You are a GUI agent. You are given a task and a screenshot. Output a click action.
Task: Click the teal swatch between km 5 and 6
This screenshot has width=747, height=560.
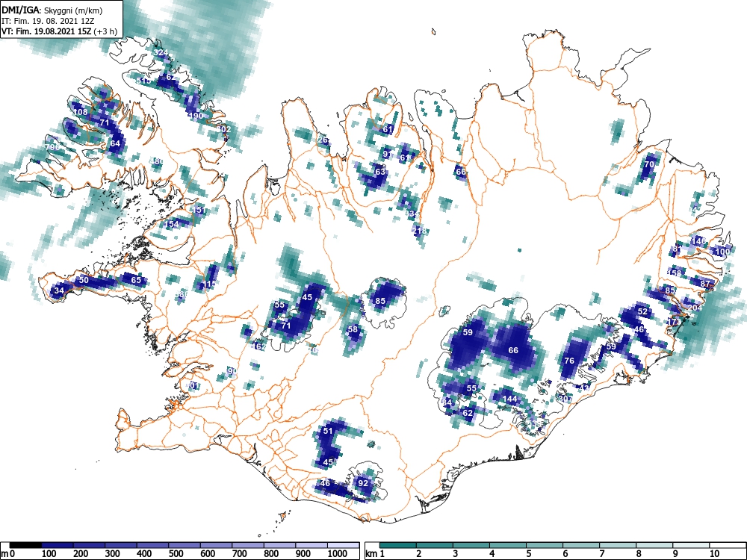coord(545,545)
